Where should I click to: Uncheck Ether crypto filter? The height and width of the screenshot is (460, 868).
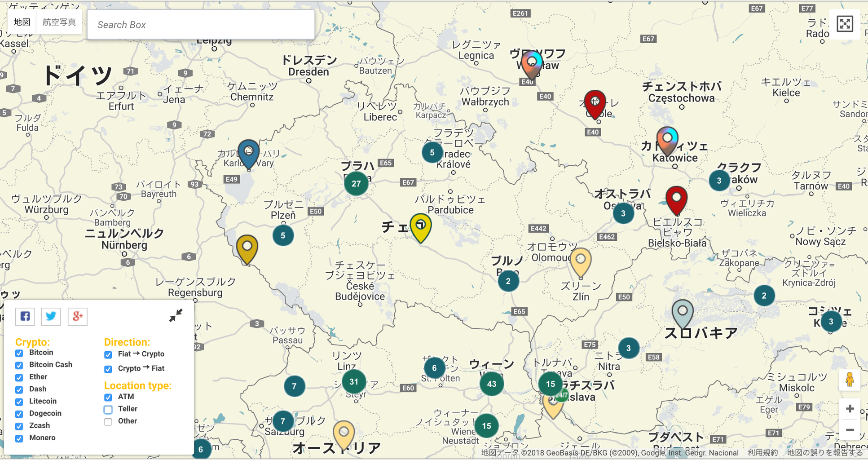click(19, 377)
